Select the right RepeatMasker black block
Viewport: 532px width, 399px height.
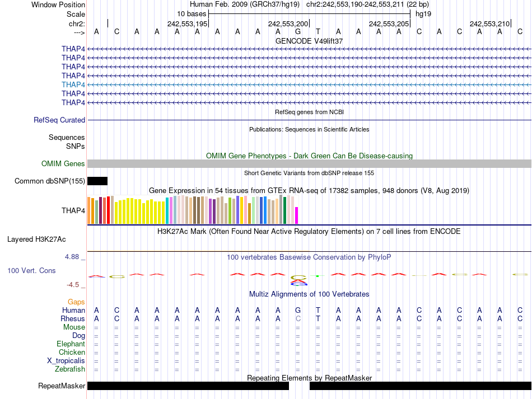point(420,386)
